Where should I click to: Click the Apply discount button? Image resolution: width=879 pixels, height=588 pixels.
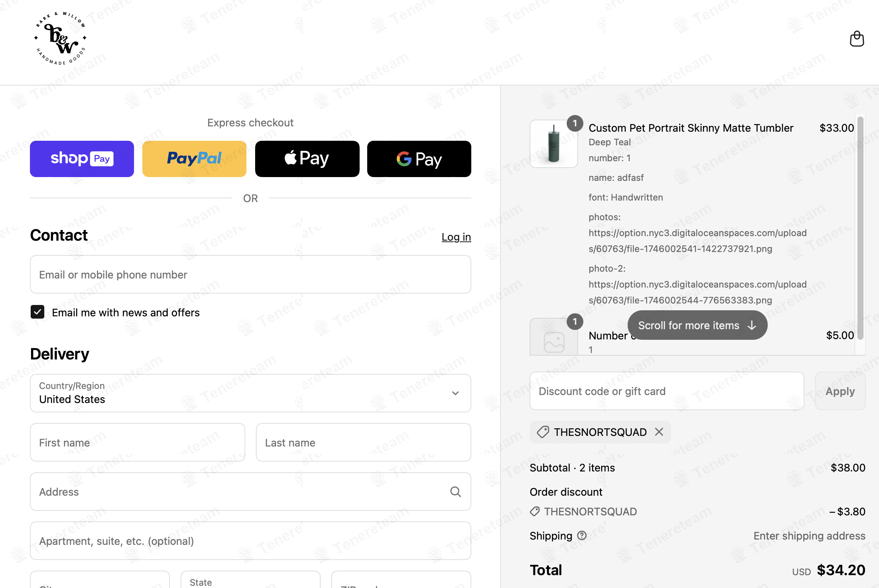tap(840, 391)
